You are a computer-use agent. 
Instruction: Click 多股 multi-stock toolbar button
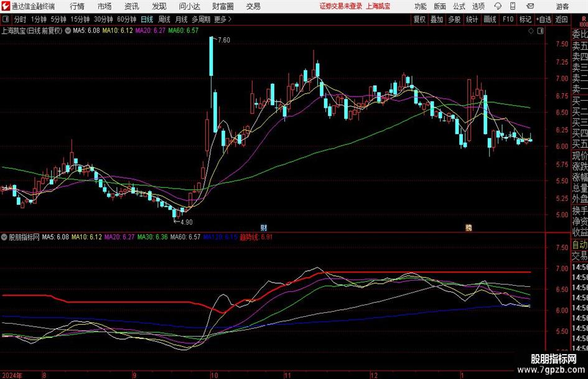click(454, 19)
